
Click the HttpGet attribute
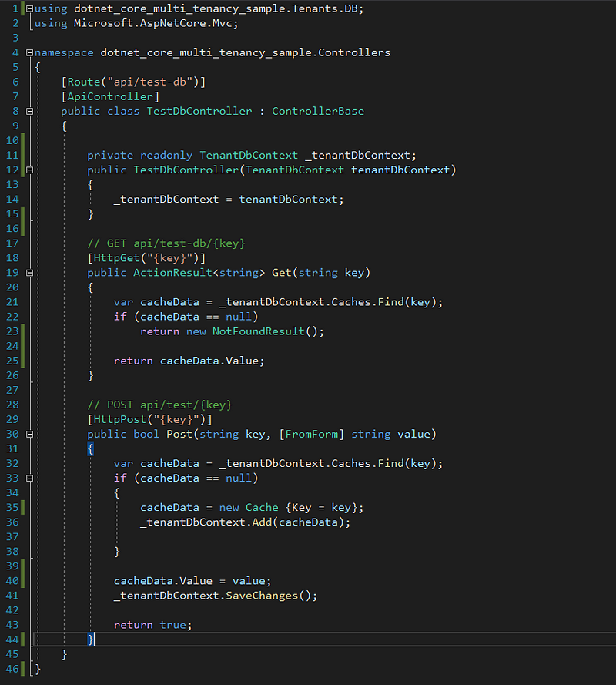pyautogui.click(x=116, y=258)
